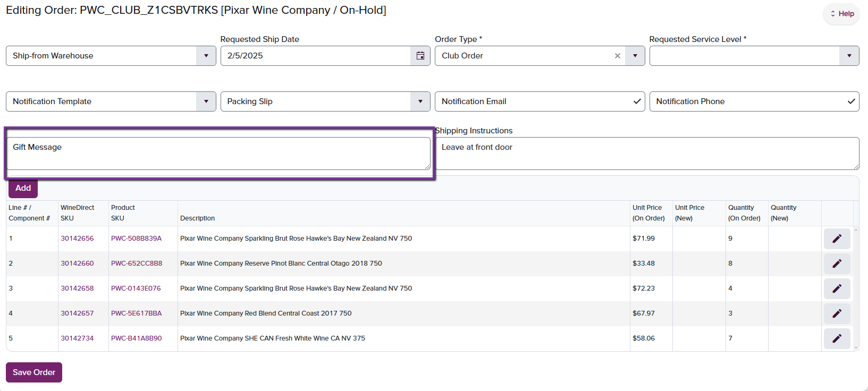
Task: Clear the Club Order selection
Action: point(617,56)
